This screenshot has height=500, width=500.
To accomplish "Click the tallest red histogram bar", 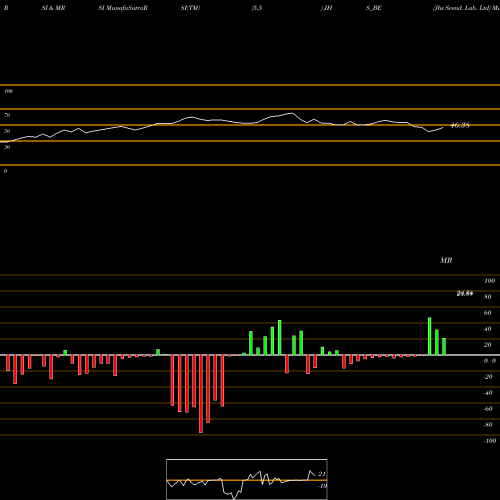I will point(201,394).
